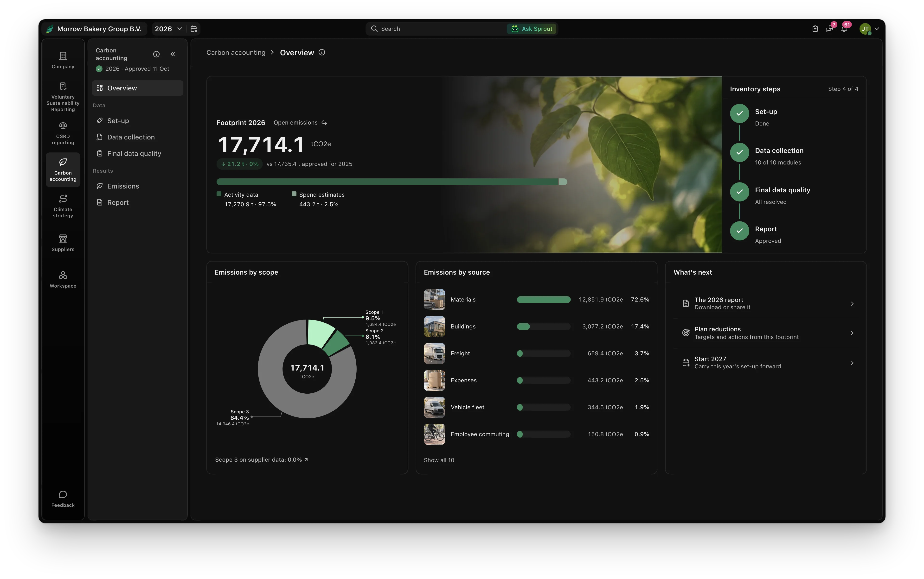
Task: Click the Morrow Bakery Group leaf logo
Action: [x=50, y=29]
